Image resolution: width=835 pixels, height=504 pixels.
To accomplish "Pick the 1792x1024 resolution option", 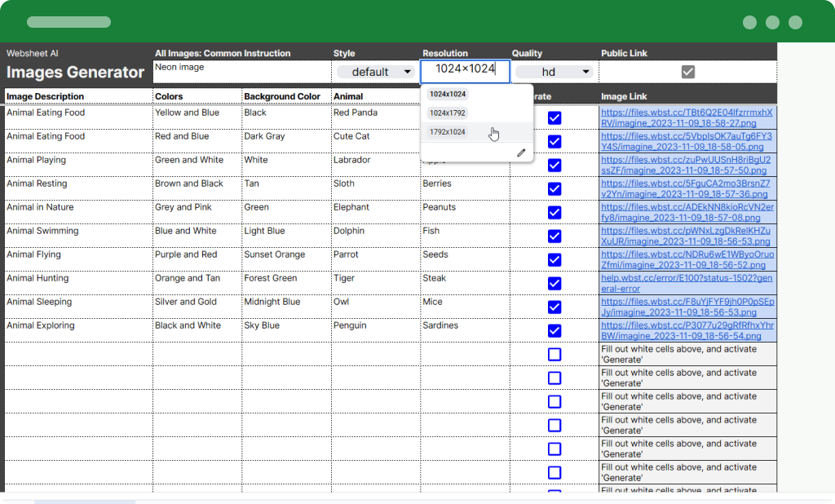I will [448, 131].
